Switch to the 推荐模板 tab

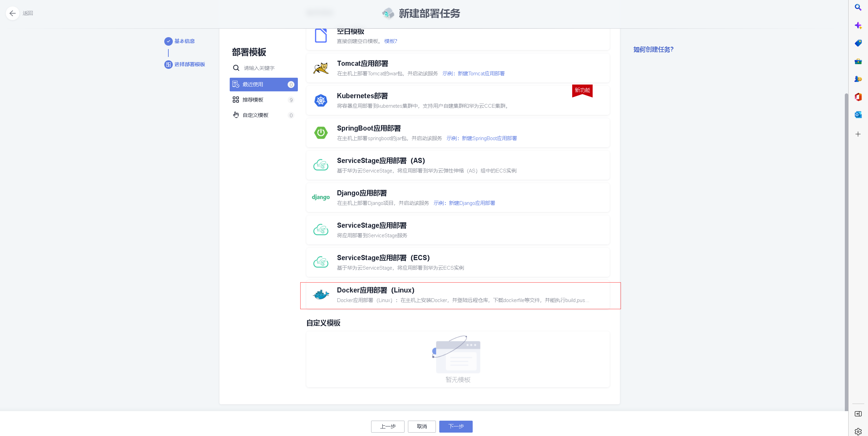pyautogui.click(x=253, y=100)
